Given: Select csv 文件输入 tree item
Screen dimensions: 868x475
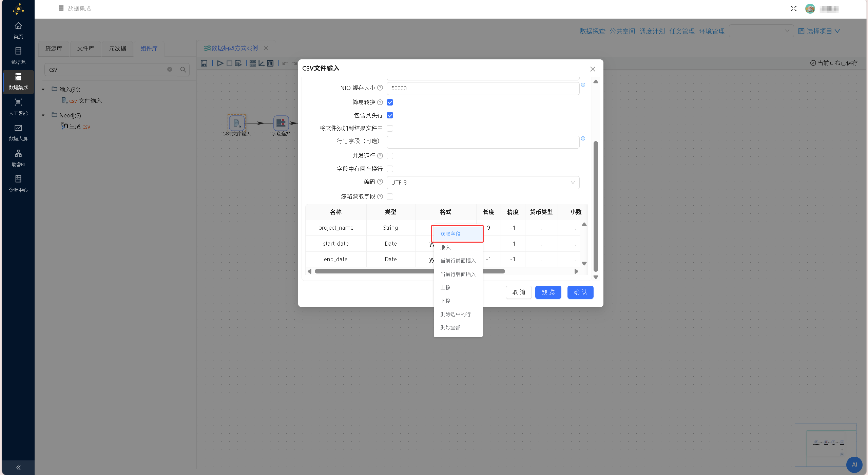Looking at the screenshot, I should 82,101.
